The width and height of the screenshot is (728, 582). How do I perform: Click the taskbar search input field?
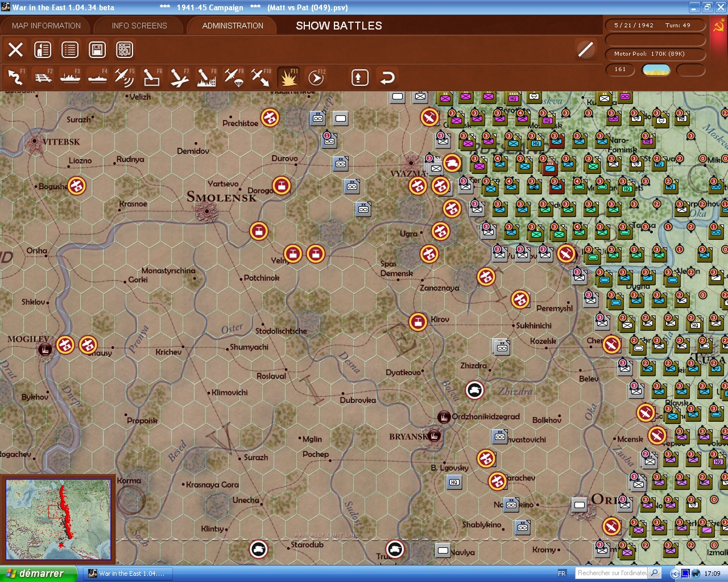pyautogui.click(x=612, y=573)
